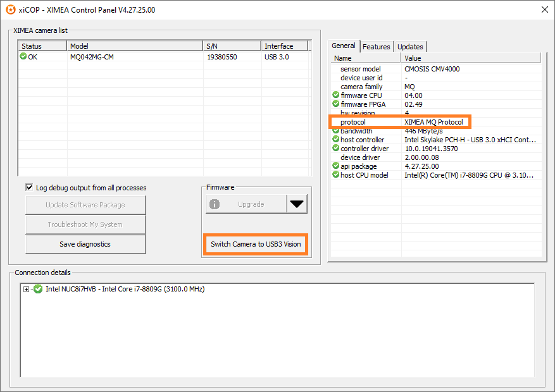
Task: Open the Updates tab
Action: [410, 47]
